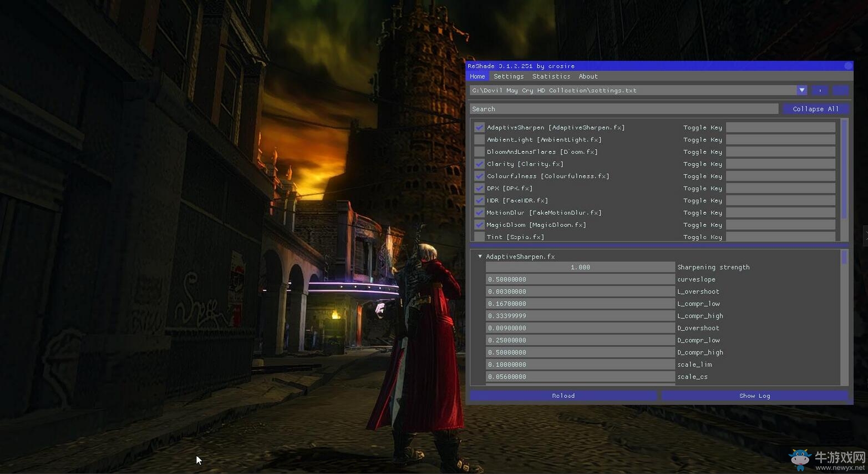
Task: Click the Collapse All button
Action: 816,109
